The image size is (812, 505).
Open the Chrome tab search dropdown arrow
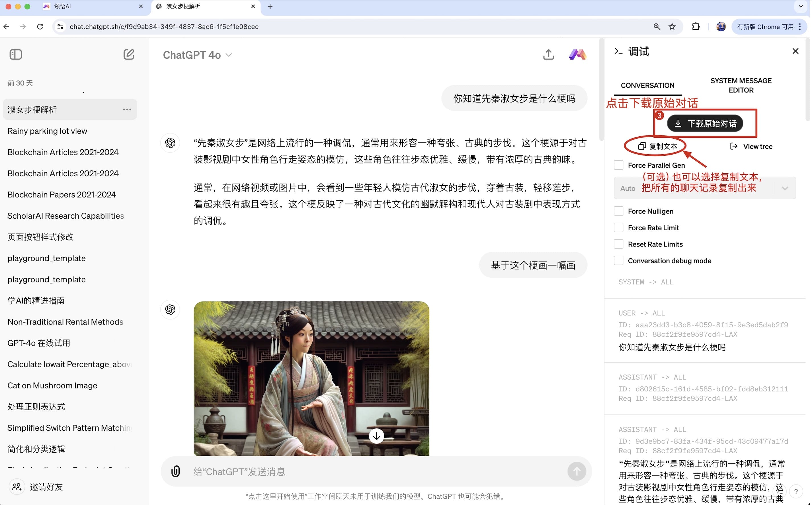[x=801, y=6]
